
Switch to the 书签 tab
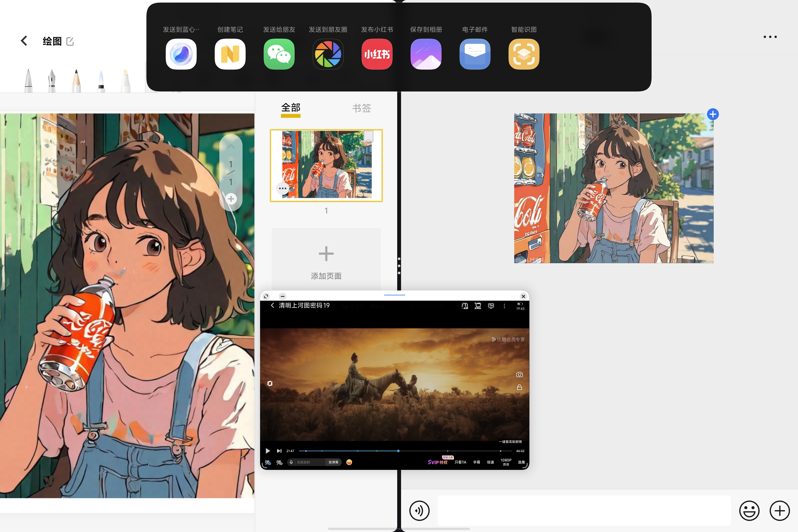(x=362, y=108)
